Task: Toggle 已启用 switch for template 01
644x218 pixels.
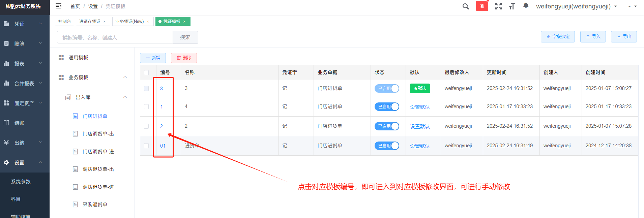Action: (x=387, y=146)
